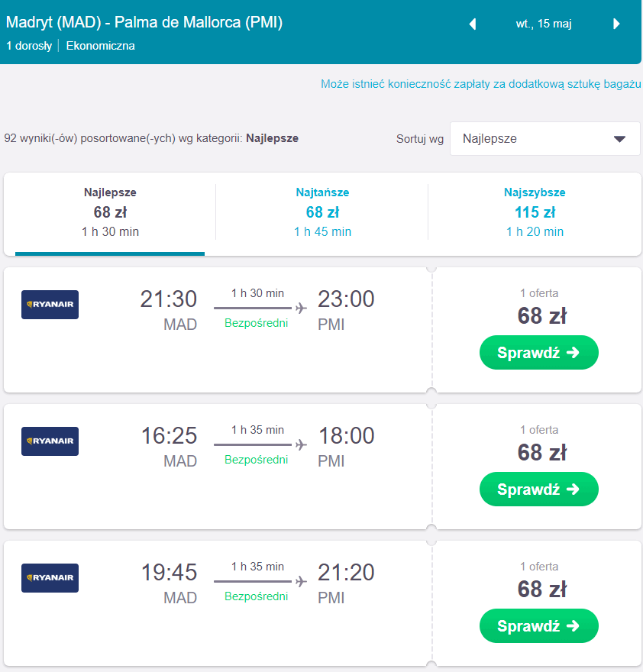
Task: Select the Najlepsze 68 zł tab
Action: coord(110,212)
